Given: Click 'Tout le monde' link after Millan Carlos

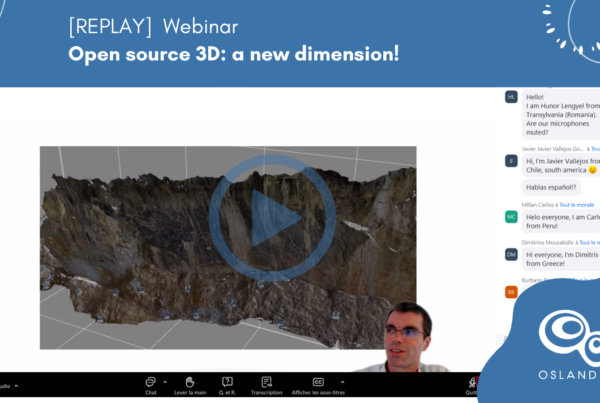Looking at the screenshot, I should (576, 205).
